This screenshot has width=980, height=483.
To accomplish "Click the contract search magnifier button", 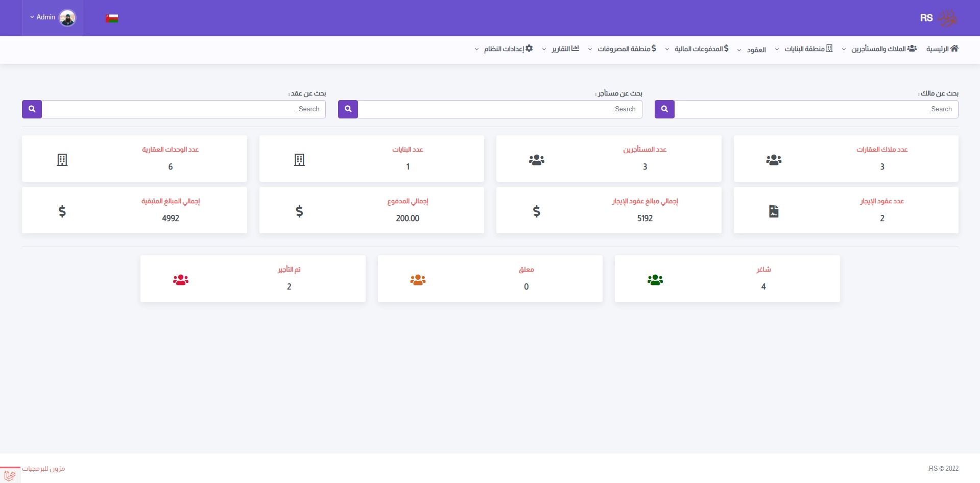I will 32,109.
